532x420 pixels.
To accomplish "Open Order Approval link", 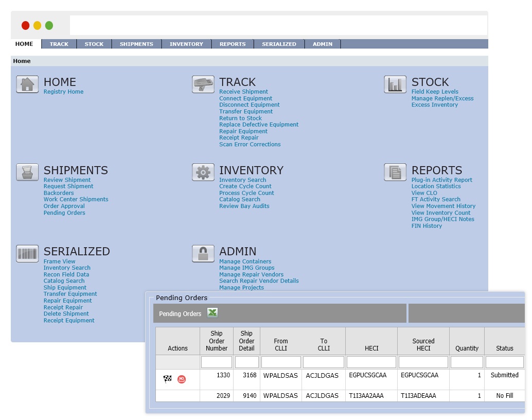I will tap(64, 206).
